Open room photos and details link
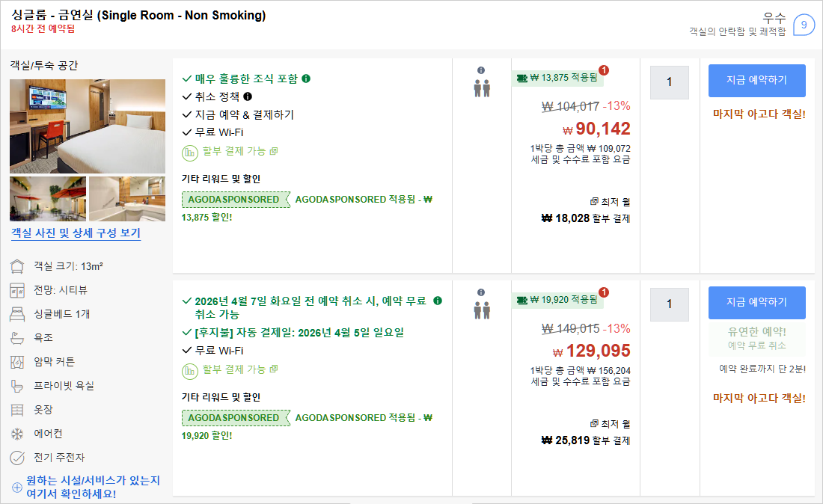Viewport: 823px width, 504px height. point(76,233)
